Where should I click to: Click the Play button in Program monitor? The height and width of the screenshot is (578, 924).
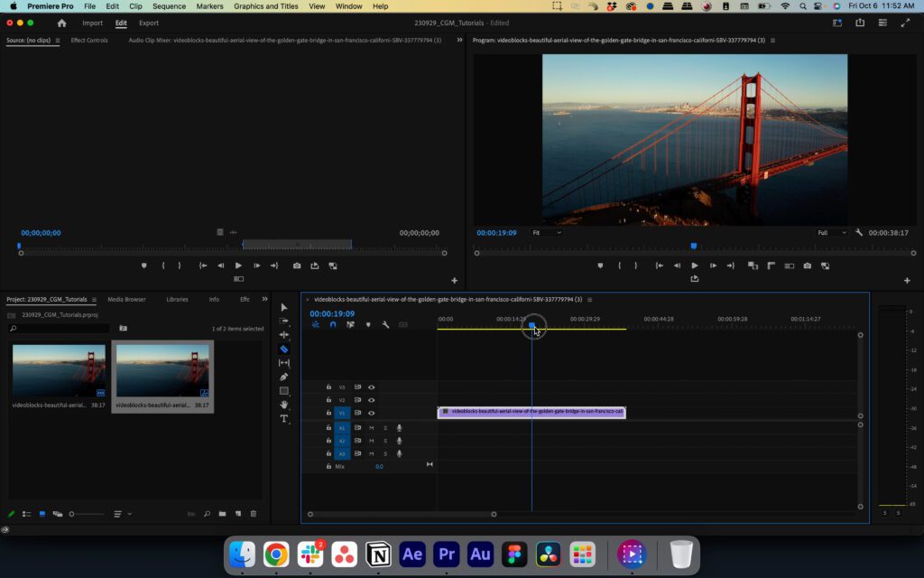(695, 266)
